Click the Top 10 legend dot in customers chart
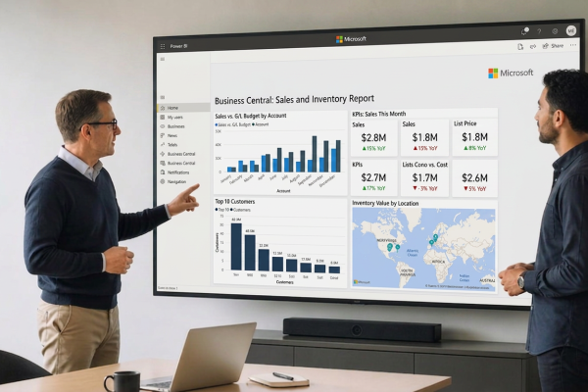This screenshot has height=392, width=588. pos(216,210)
